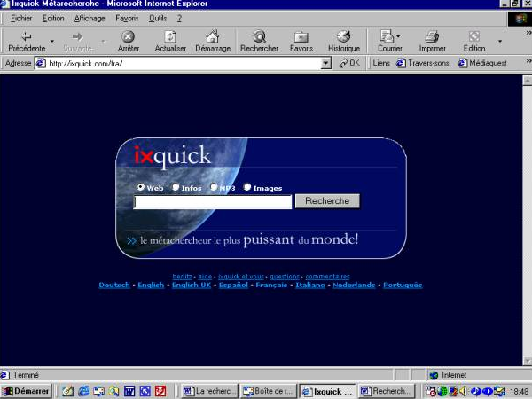Open the Travers-sons link shortcut
532x399 pixels.
(x=423, y=63)
